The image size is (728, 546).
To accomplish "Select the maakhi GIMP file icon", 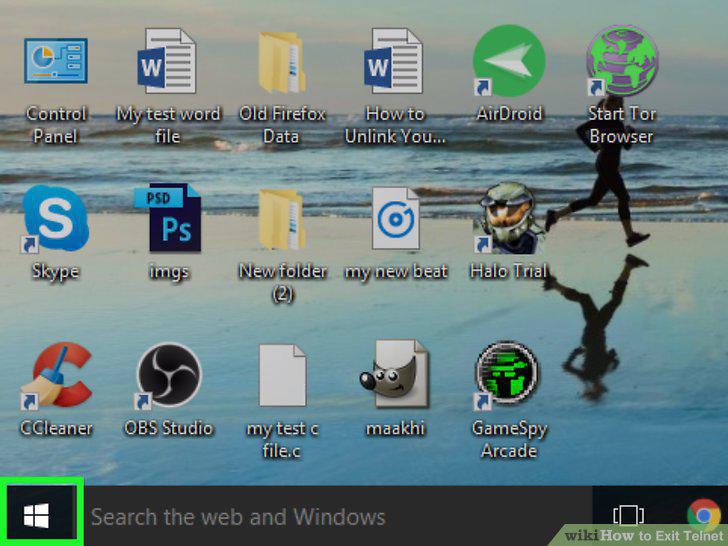I will point(395,374).
